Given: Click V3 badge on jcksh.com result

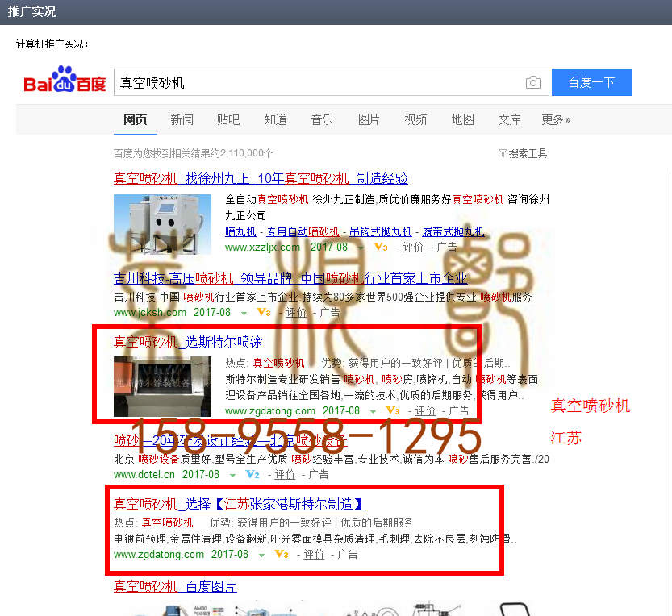Looking at the screenshot, I should pyautogui.click(x=264, y=312).
